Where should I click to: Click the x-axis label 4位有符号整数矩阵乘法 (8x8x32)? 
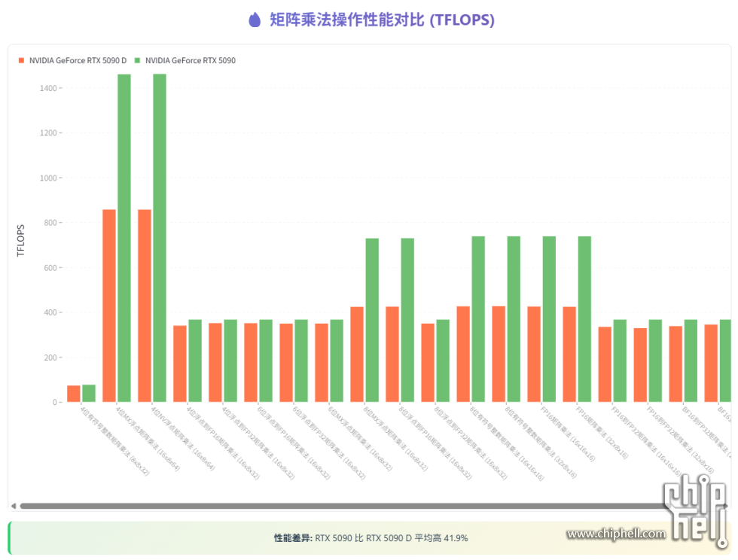click(x=114, y=441)
